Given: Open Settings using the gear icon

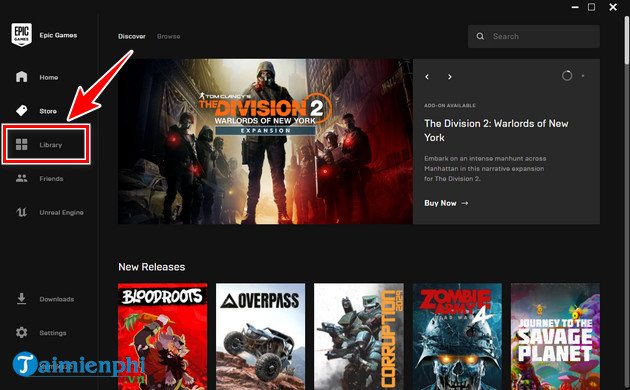Looking at the screenshot, I should [x=21, y=333].
